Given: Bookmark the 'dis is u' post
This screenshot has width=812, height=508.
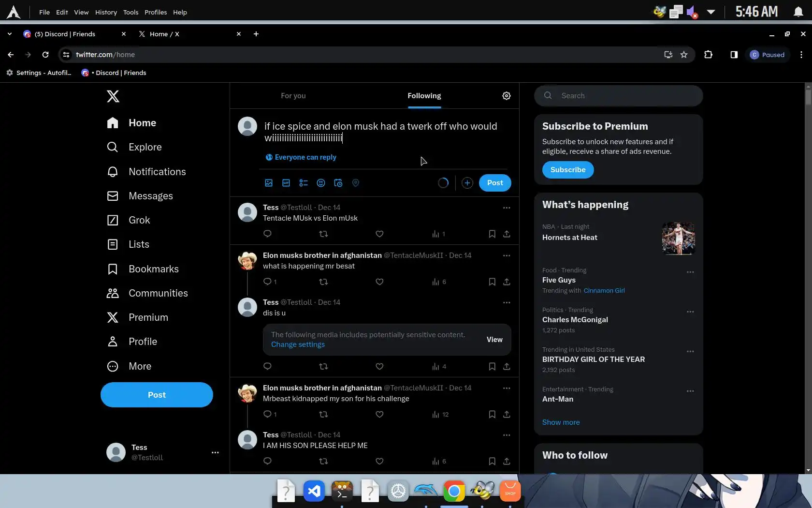Looking at the screenshot, I should click(492, 366).
